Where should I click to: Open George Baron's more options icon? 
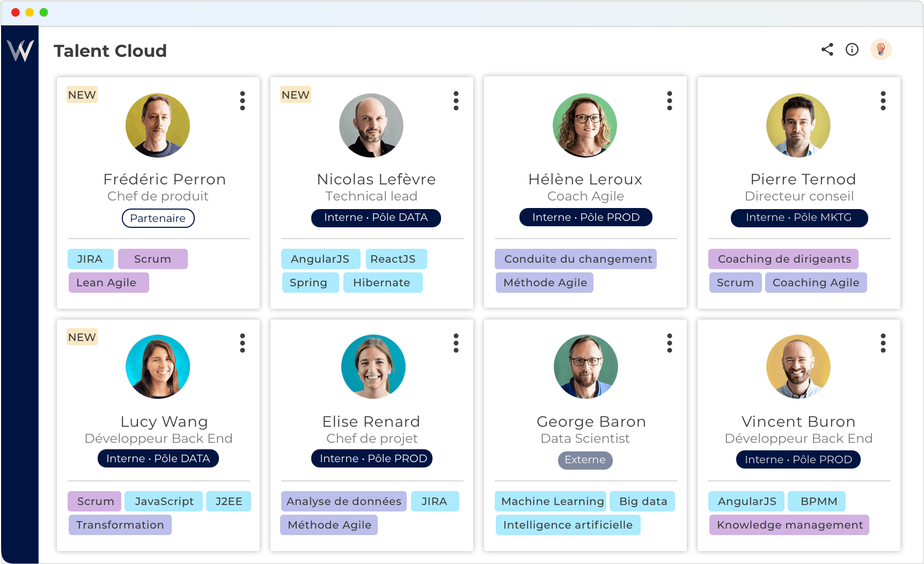pyautogui.click(x=670, y=343)
